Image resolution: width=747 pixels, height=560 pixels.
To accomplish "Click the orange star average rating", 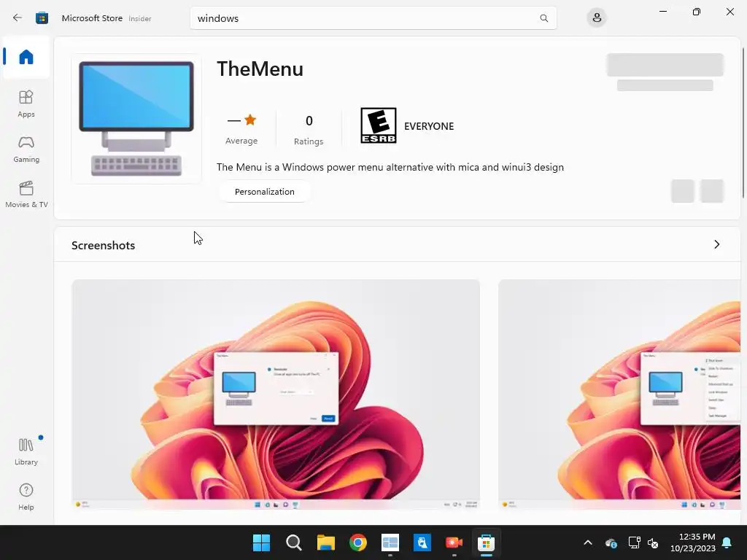I will point(250,120).
